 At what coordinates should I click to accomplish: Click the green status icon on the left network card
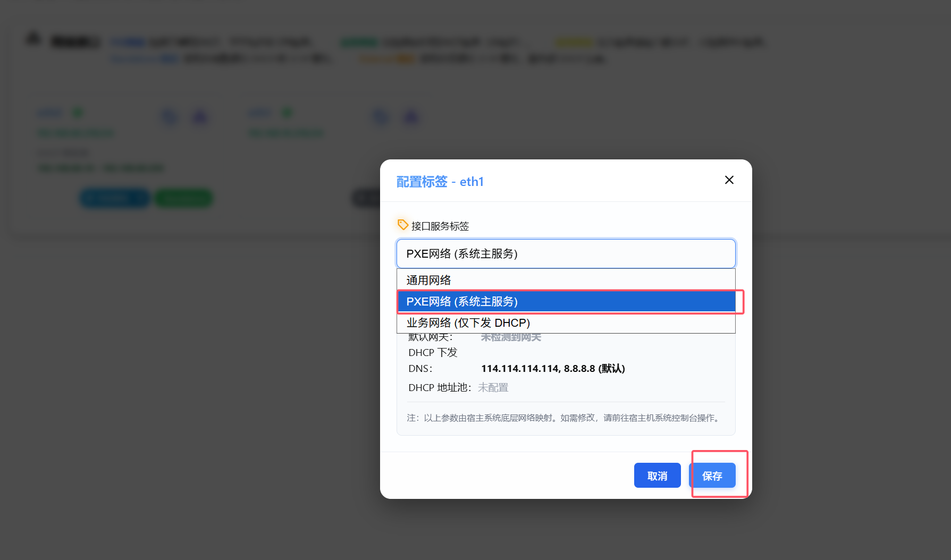point(78,112)
